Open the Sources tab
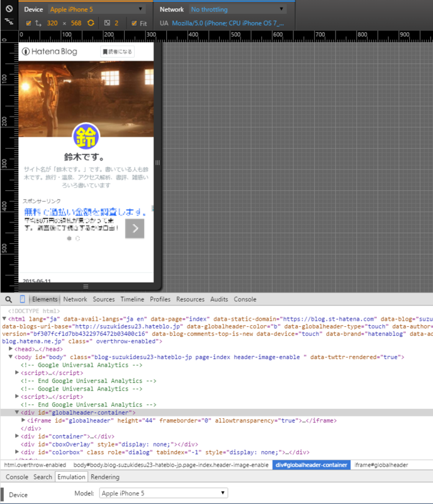Screen dimensions: 433x504 104,299
